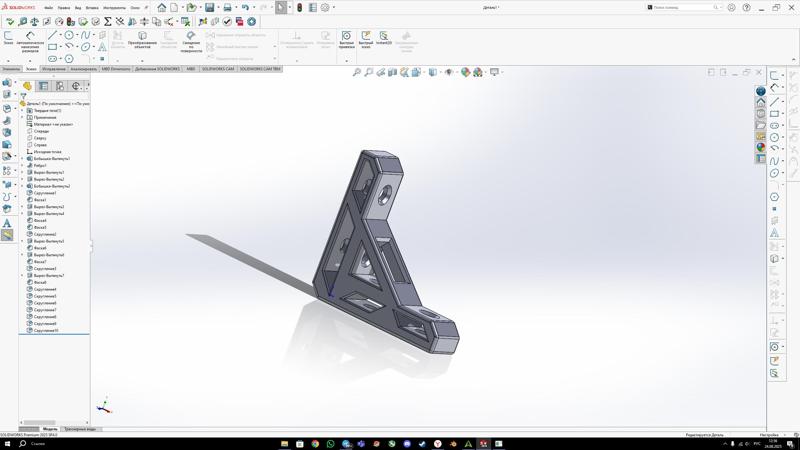Switch to the Элементы ribbon tab

[x=11, y=68]
